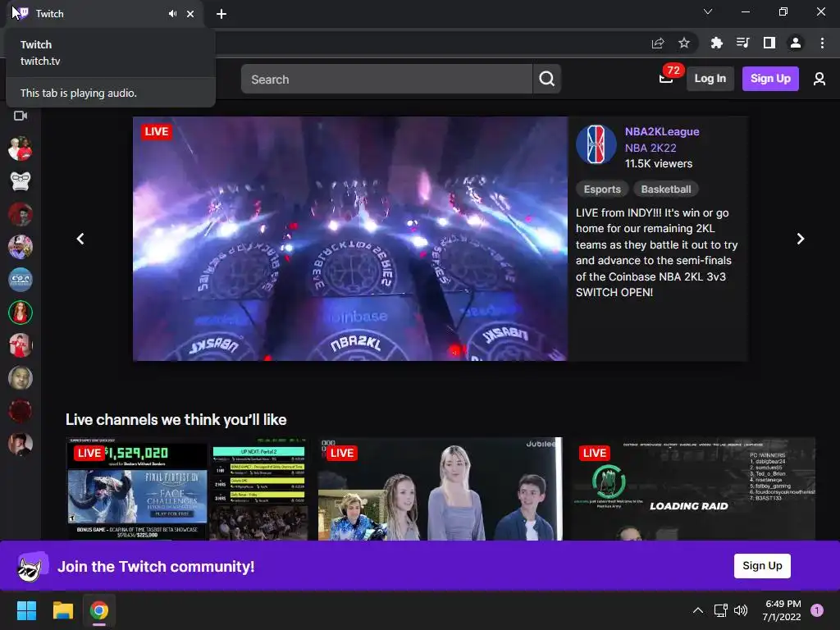Go to next featured stream

(801, 239)
